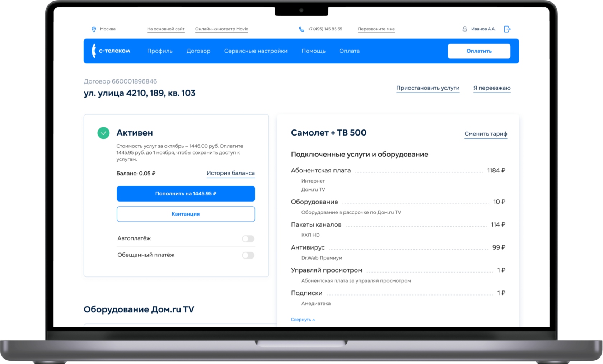
Task: Click phone number +7 (495) 145 85 55
Action: 325,29
